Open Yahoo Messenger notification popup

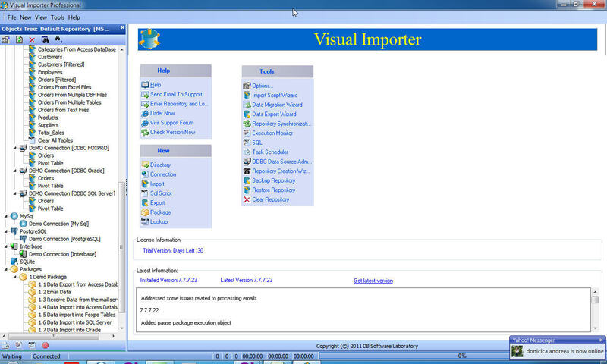coord(558,347)
